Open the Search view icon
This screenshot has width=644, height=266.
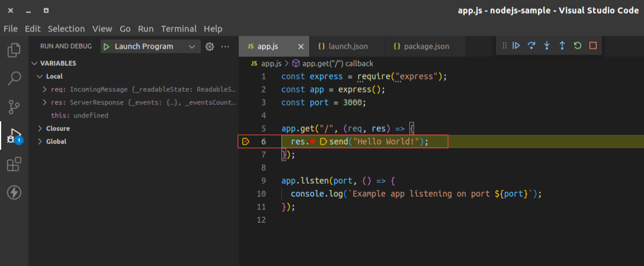pos(14,78)
